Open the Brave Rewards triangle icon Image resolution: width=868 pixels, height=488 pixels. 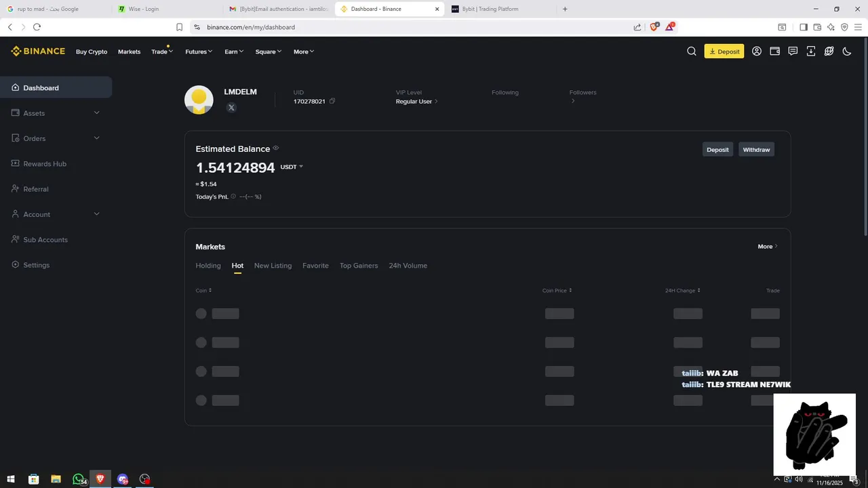coord(670,27)
